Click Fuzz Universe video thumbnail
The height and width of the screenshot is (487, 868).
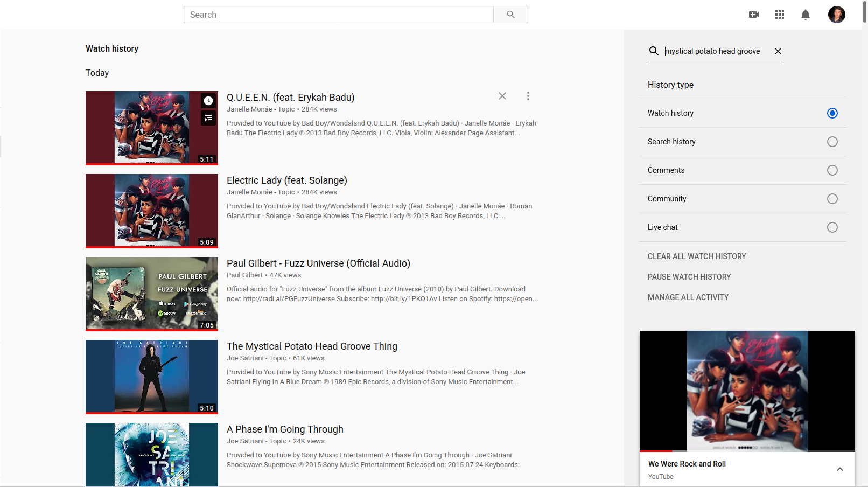click(x=152, y=294)
